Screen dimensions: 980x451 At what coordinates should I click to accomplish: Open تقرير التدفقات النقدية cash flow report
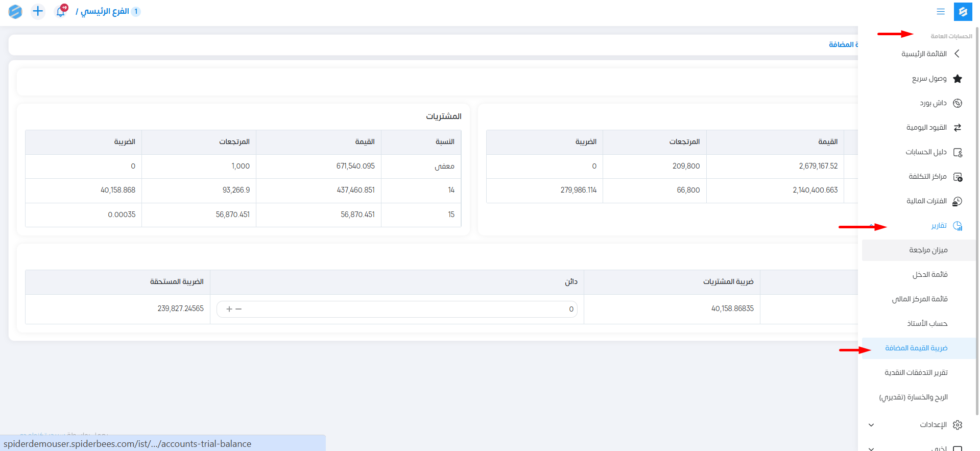tap(916, 373)
